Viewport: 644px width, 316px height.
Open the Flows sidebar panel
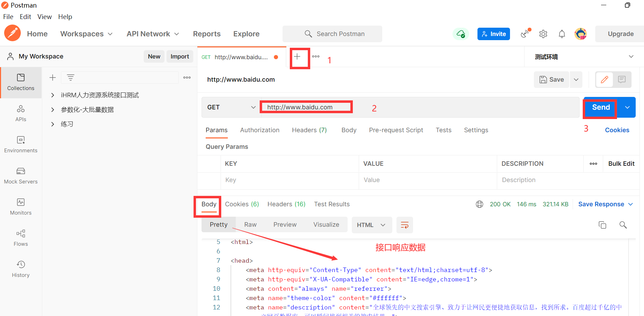pyautogui.click(x=21, y=238)
